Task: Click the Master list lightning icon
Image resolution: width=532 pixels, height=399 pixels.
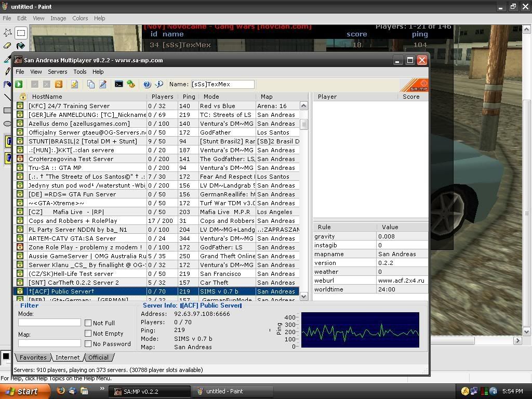Action: tap(74, 84)
